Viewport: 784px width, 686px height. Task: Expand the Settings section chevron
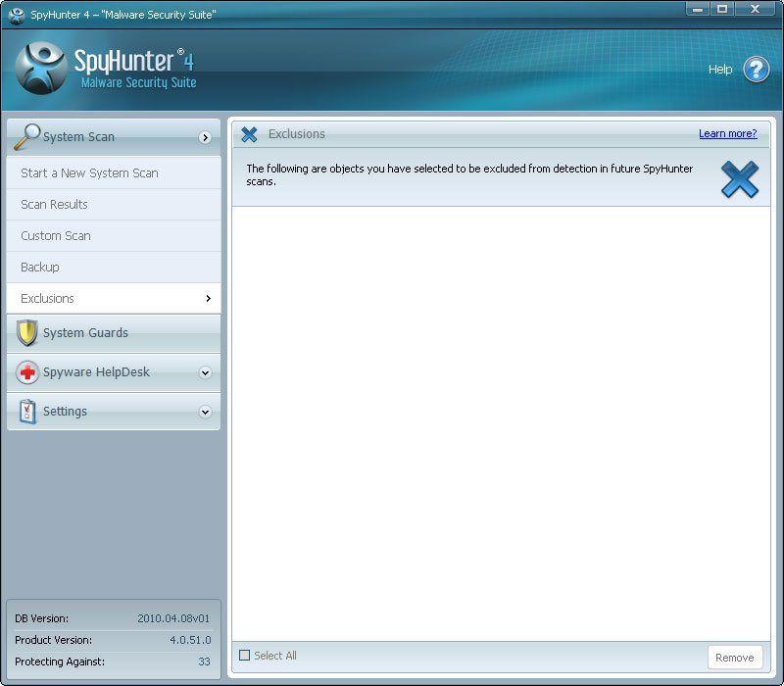pos(205,412)
